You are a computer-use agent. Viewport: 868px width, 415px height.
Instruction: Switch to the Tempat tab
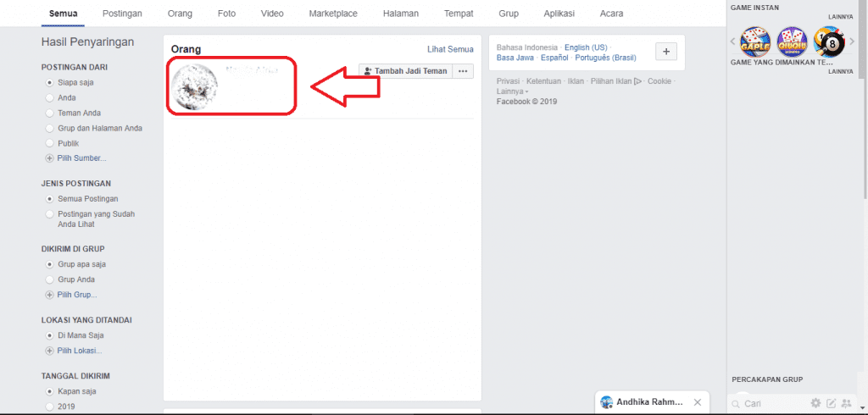coord(459,14)
